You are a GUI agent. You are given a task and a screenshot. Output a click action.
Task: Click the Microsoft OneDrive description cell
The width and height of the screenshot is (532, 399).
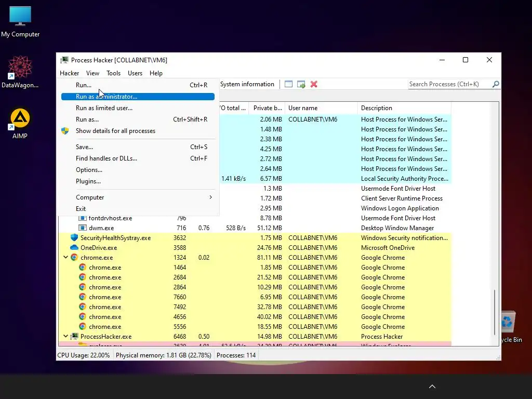coord(388,248)
